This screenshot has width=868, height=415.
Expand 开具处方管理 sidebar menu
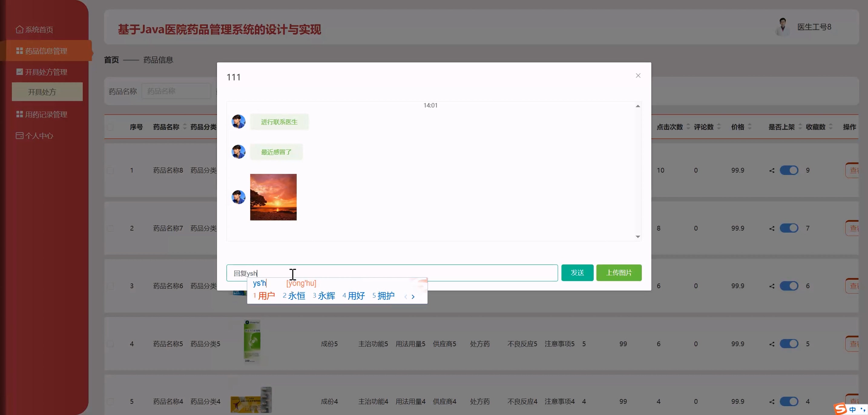46,72
